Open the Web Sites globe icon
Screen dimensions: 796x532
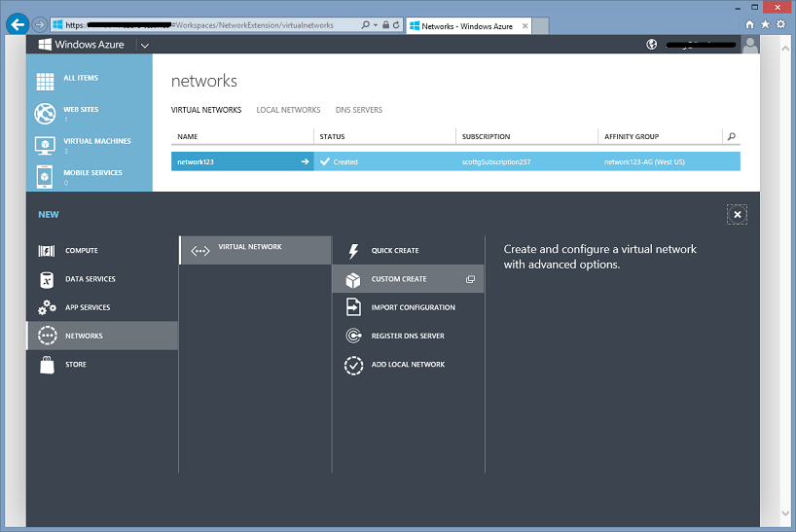pos(45,114)
